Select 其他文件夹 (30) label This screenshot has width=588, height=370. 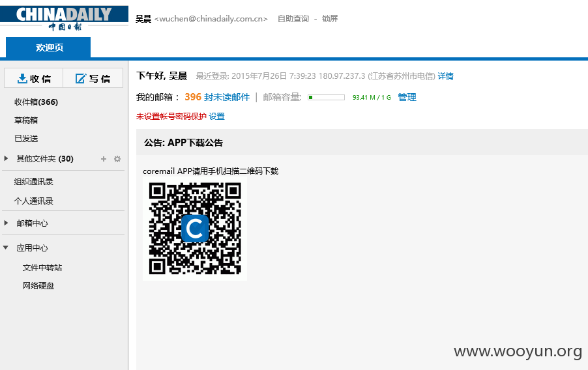coord(45,158)
